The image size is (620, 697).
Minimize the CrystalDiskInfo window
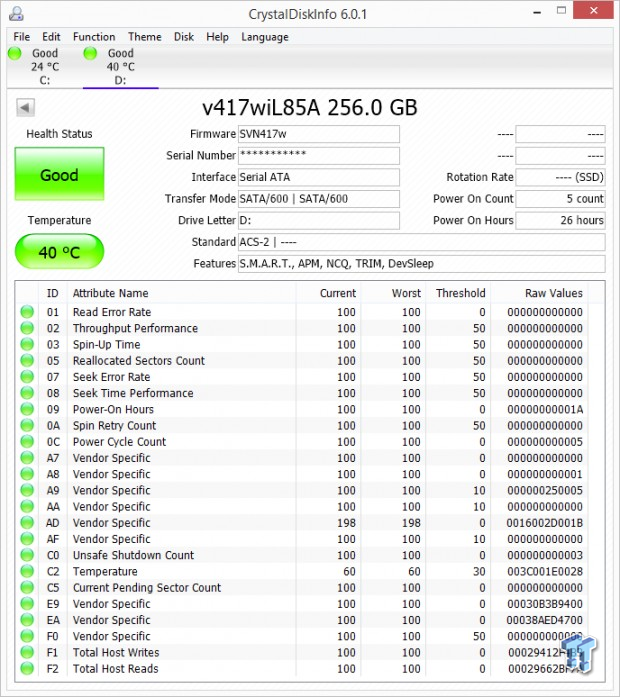(x=537, y=12)
